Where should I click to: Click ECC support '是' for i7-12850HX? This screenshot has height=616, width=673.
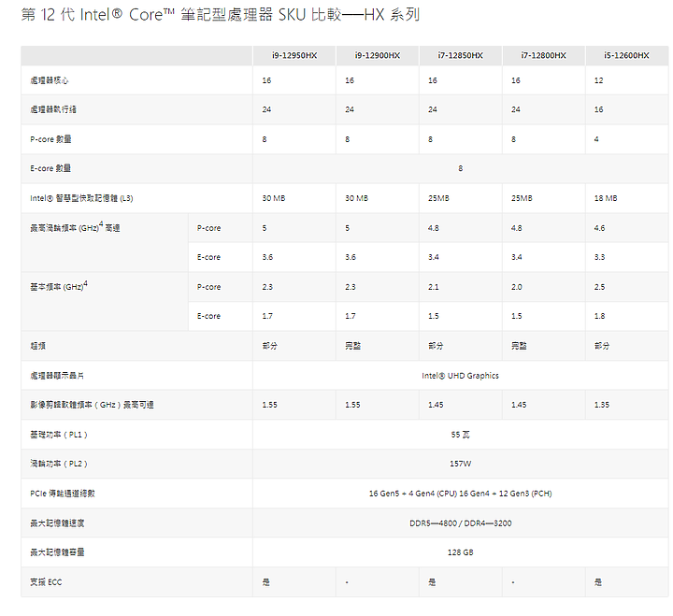(x=432, y=582)
